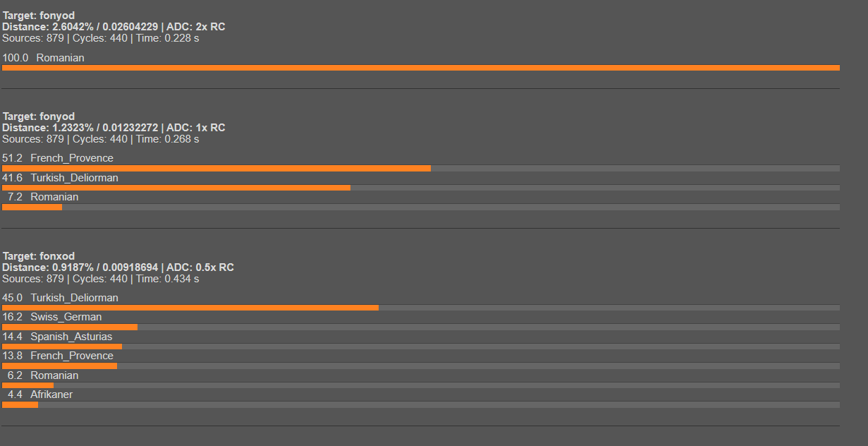868x446 pixels.
Task: Click the Distance 2.6042% ADC 2x RC line
Action: 114,27
